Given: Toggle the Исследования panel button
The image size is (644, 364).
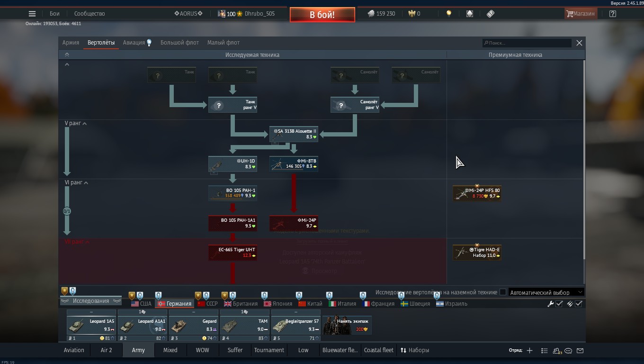Looking at the screenshot, I should click(91, 301).
